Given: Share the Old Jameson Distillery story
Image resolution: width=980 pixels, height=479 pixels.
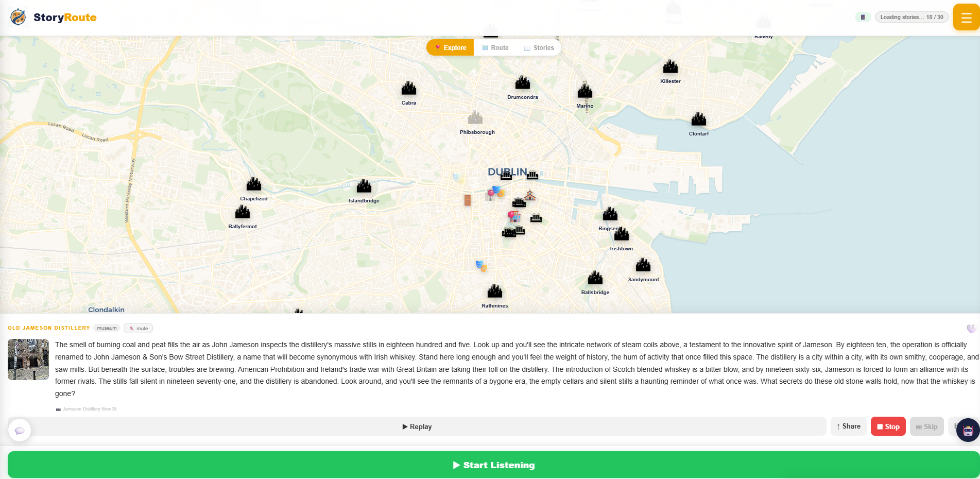Looking at the screenshot, I should click(x=849, y=426).
